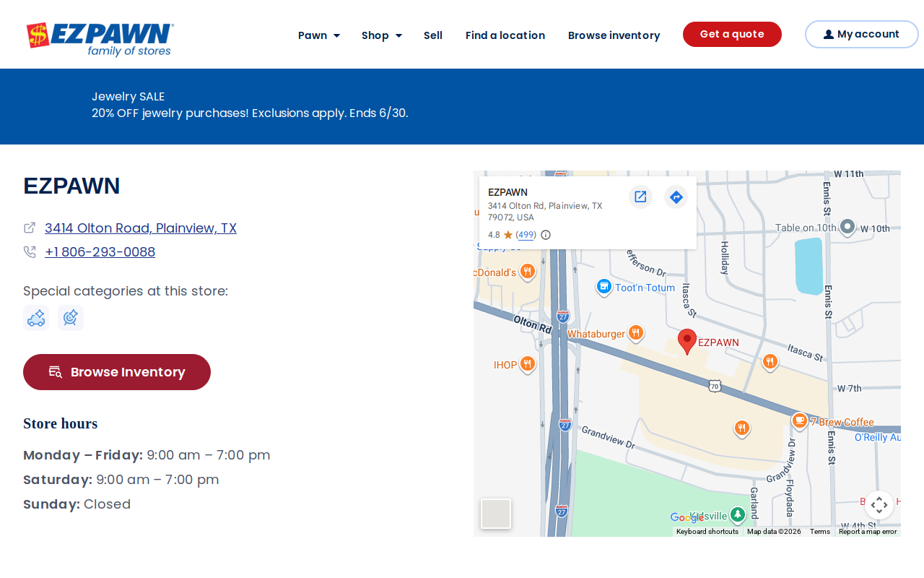
Task: Go to Find a location
Action: (x=505, y=35)
